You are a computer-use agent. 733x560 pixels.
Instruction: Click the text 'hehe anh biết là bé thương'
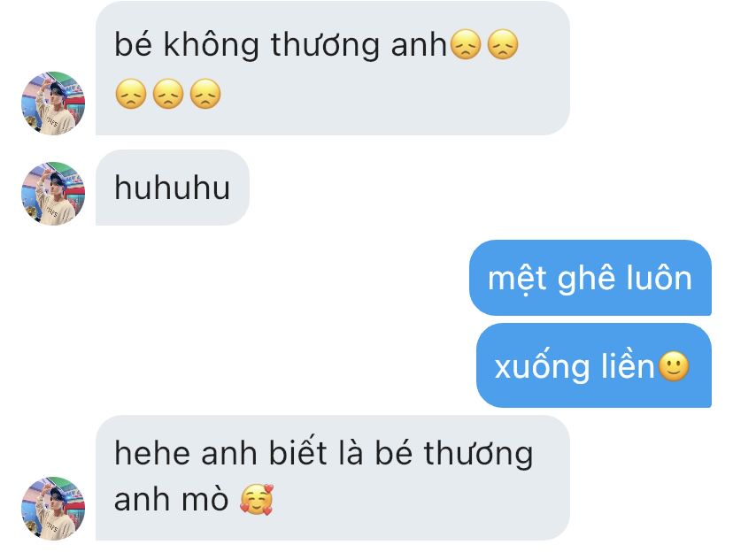click(323, 454)
